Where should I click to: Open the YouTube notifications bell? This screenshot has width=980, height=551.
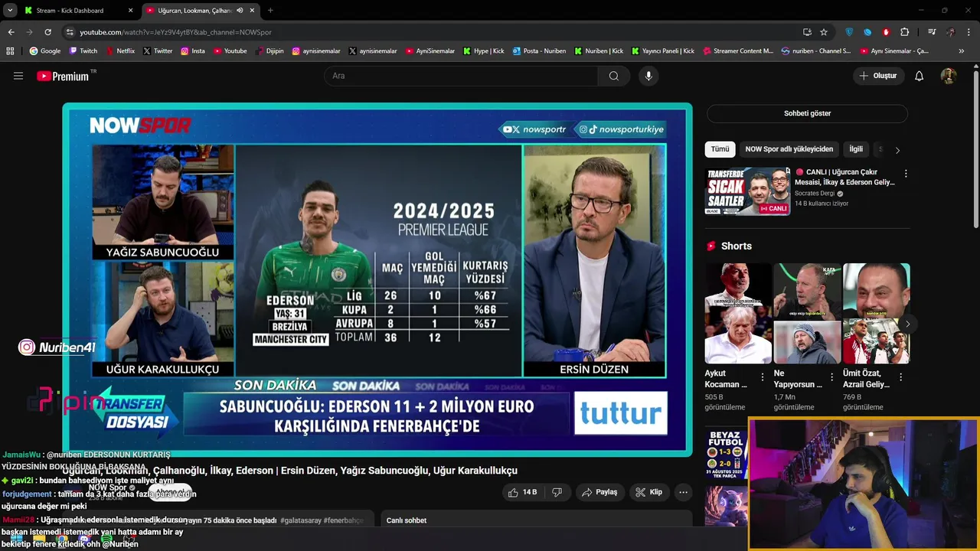(920, 76)
